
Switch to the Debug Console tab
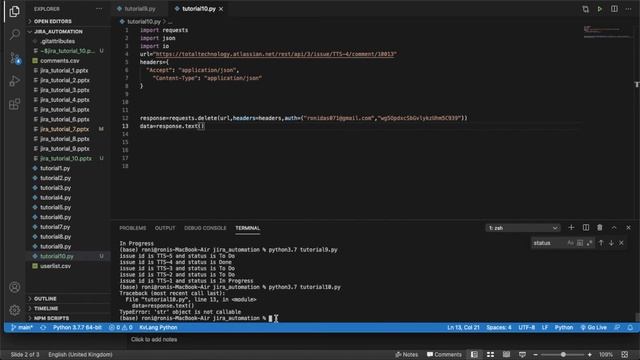[x=205, y=228]
